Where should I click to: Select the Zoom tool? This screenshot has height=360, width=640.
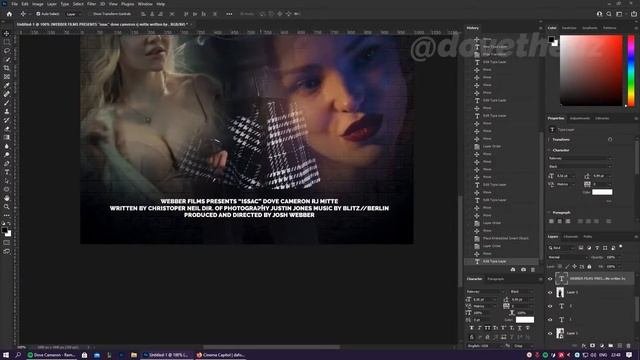[x=7, y=207]
